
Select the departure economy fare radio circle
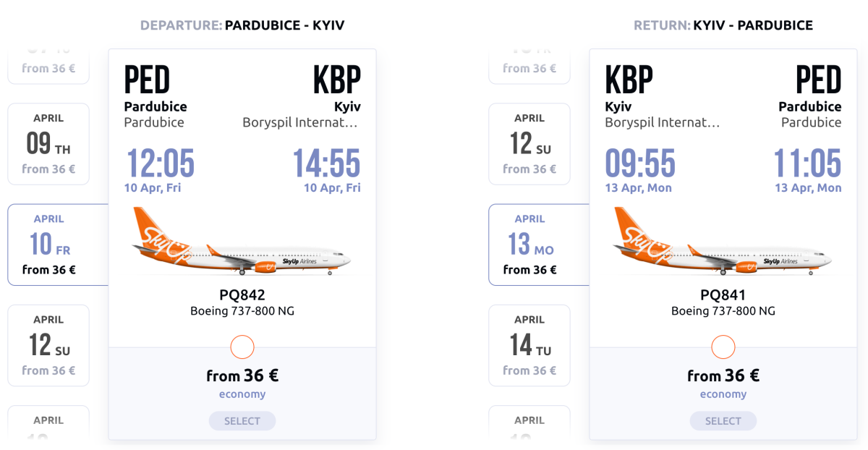tap(242, 347)
